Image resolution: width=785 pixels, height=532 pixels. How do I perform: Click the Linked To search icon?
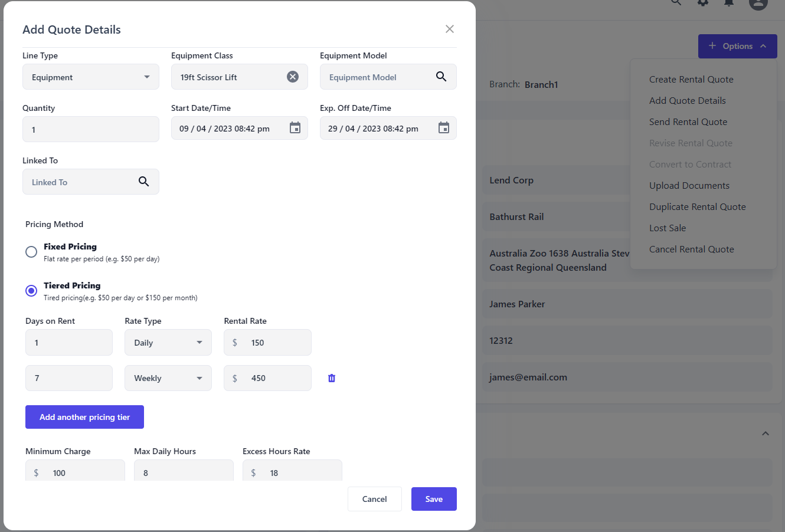click(143, 182)
